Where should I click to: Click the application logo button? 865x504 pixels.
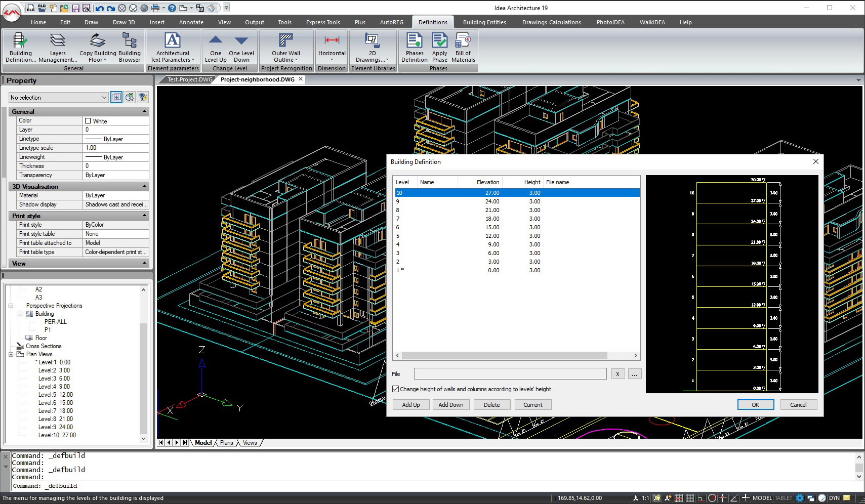pos(12,12)
